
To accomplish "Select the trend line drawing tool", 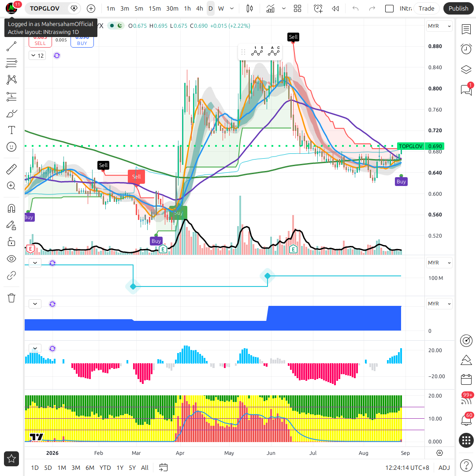I will click(11, 46).
